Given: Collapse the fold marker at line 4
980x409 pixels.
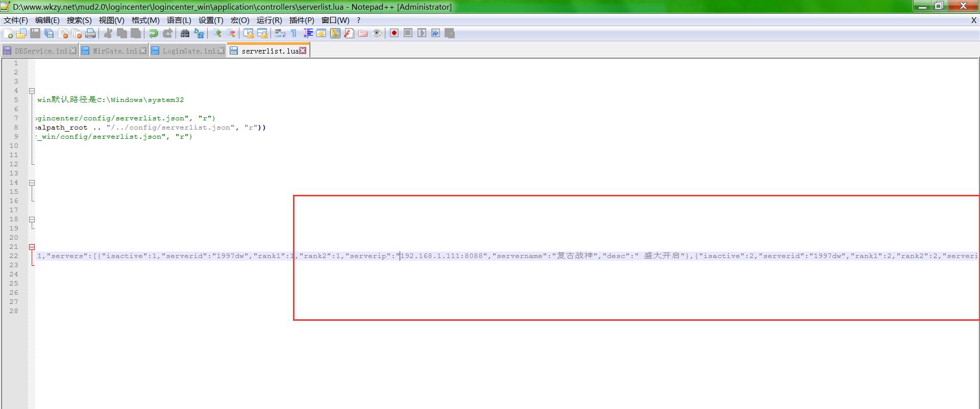Looking at the screenshot, I should [x=32, y=91].
